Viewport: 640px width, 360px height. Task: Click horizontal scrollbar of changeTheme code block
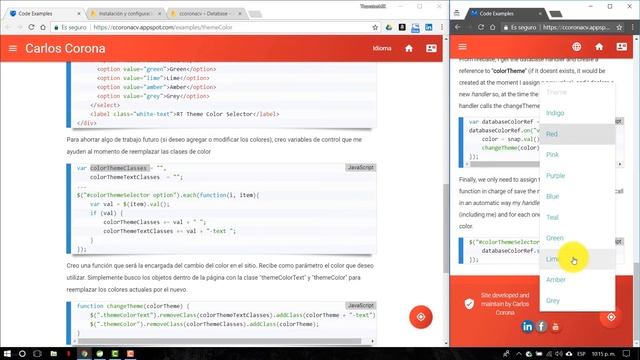point(220,341)
